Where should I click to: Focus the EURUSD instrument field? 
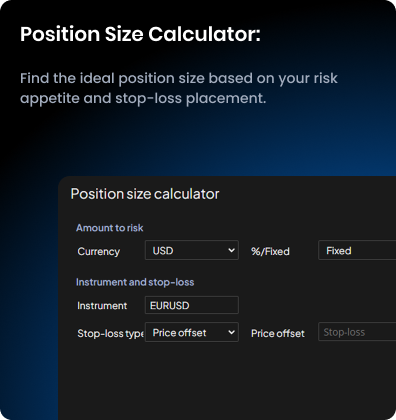click(x=192, y=305)
